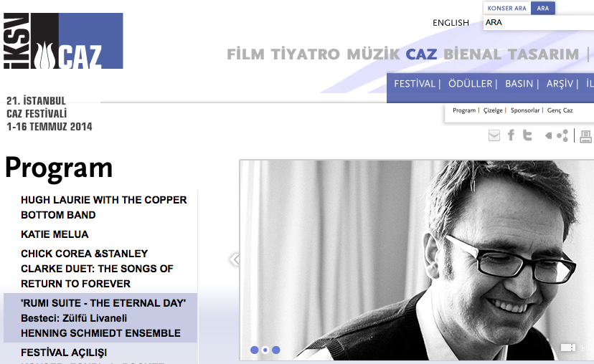Select the first slideshow dot
This screenshot has width=594, height=364.
pyautogui.click(x=254, y=350)
